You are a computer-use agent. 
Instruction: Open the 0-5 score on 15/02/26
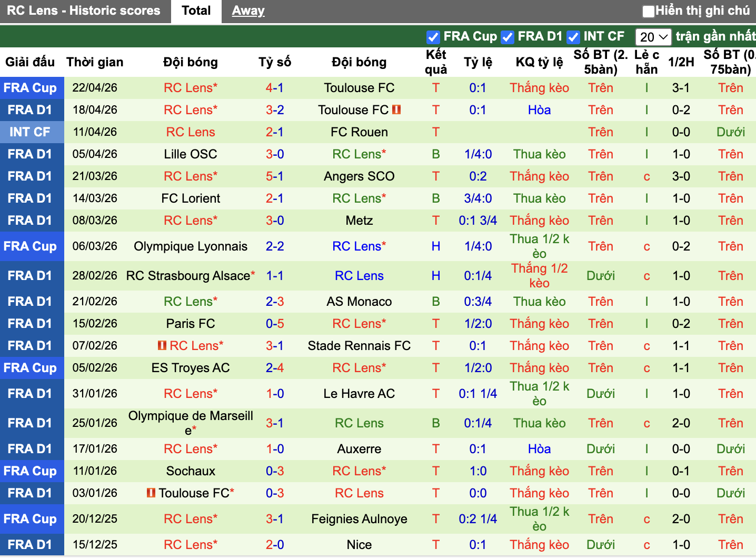[275, 324]
